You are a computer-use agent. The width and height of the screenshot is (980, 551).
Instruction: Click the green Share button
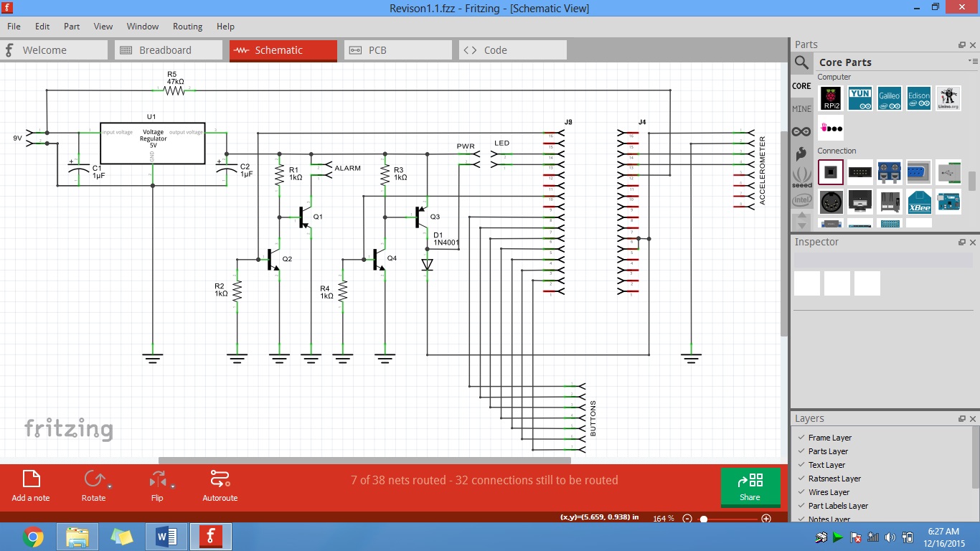pos(750,486)
